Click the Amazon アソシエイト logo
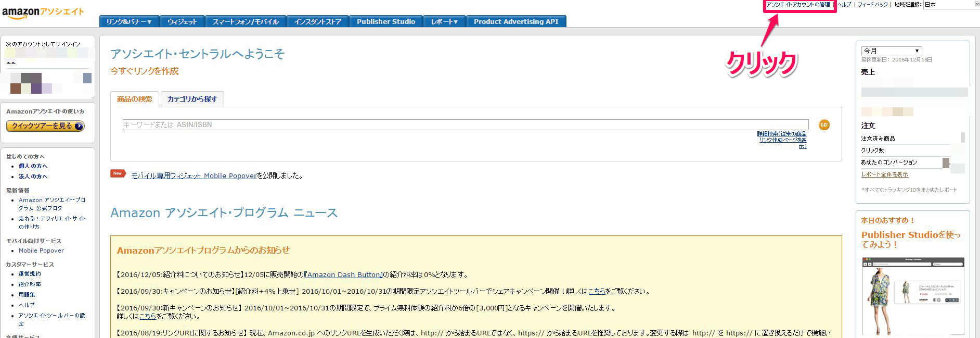The height and width of the screenshot is (338, 980). (43, 12)
